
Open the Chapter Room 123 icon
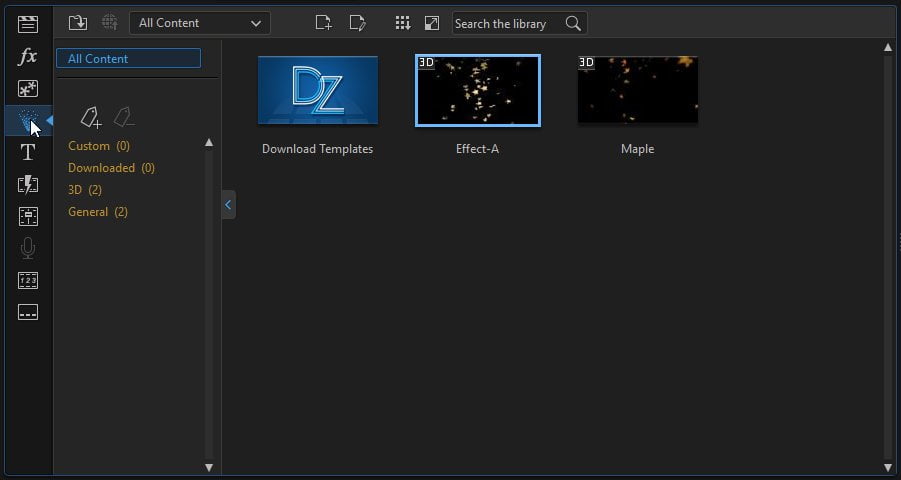[28, 281]
